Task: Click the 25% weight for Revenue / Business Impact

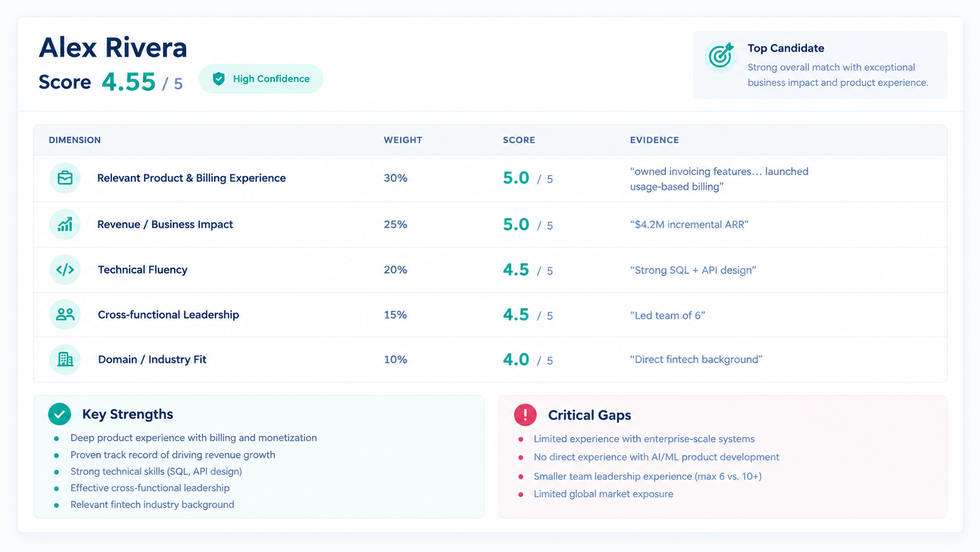Action: pyautogui.click(x=396, y=224)
